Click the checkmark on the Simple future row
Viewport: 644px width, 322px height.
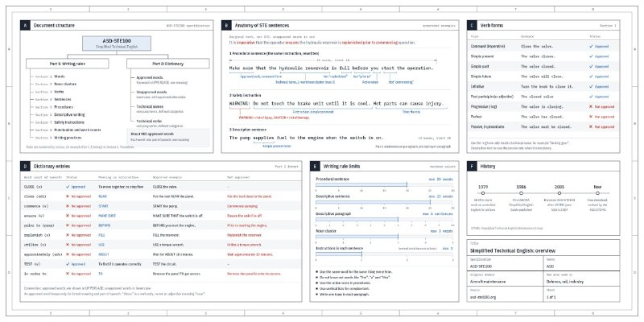point(591,76)
